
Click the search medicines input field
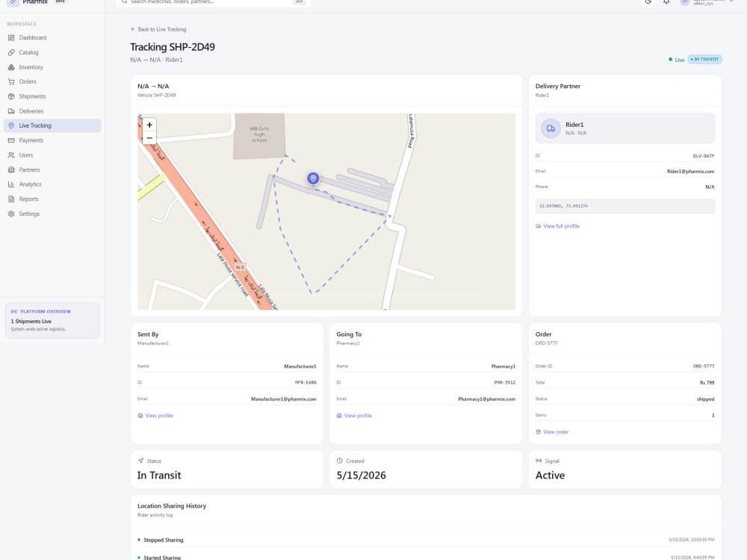[213, 2]
